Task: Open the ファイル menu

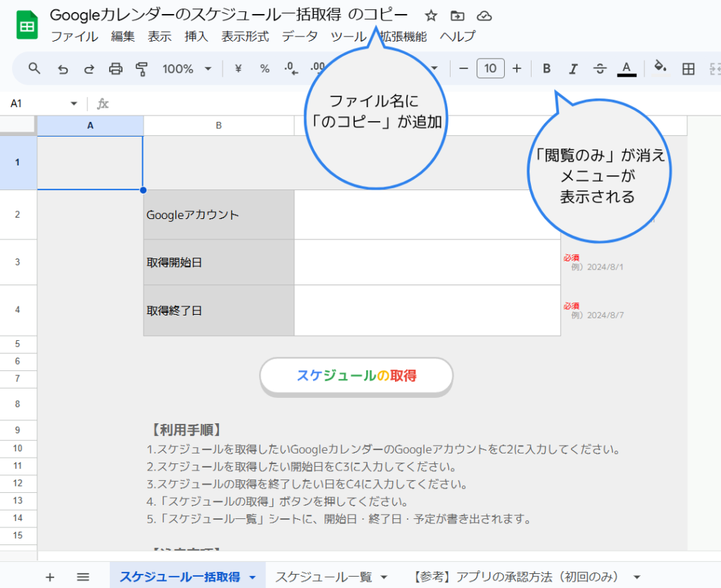Action: point(75,37)
